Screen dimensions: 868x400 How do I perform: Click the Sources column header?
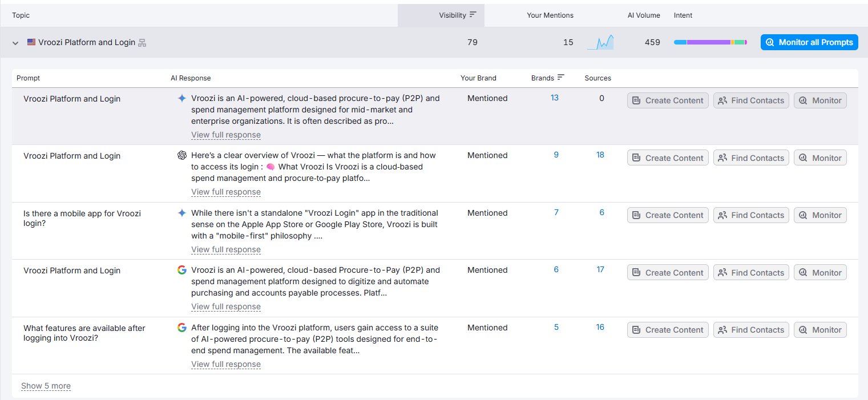[597, 78]
